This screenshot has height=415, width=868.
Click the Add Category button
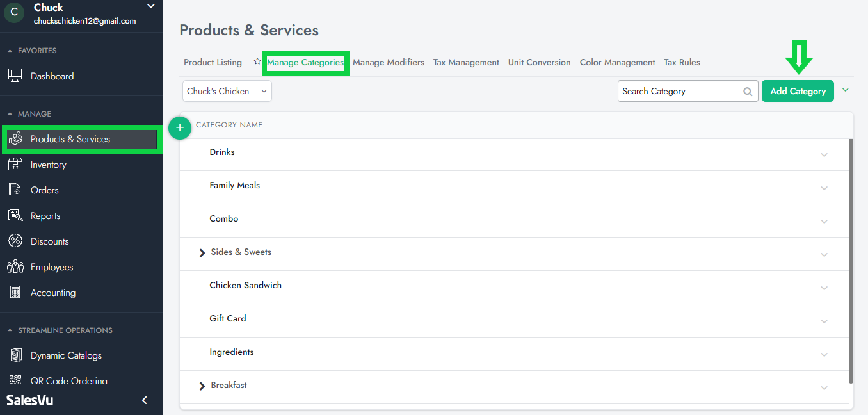click(x=798, y=91)
